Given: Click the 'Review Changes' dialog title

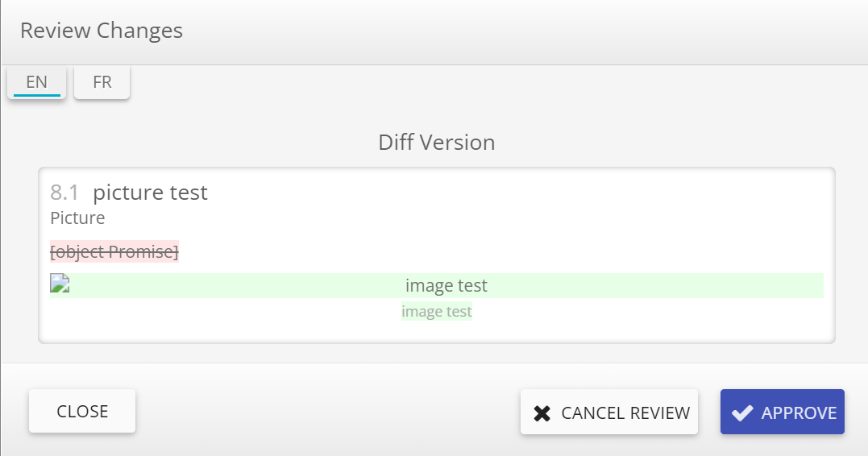Looking at the screenshot, I should point(102,31).
